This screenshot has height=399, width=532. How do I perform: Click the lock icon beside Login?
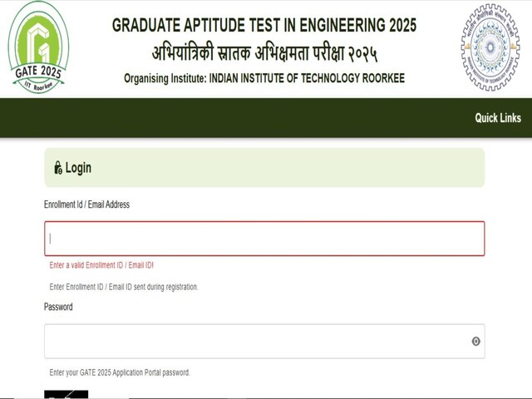click(58, 168)
